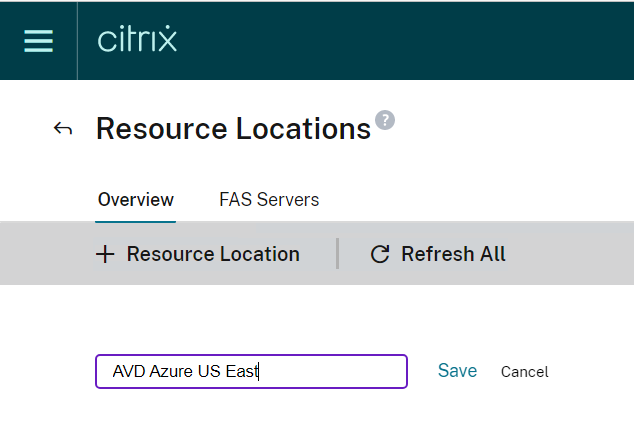Image resolution: width=634 pixels, height=442 pixels.
Task: Click the plus icon to add location
Action: [x=105, y=254]
